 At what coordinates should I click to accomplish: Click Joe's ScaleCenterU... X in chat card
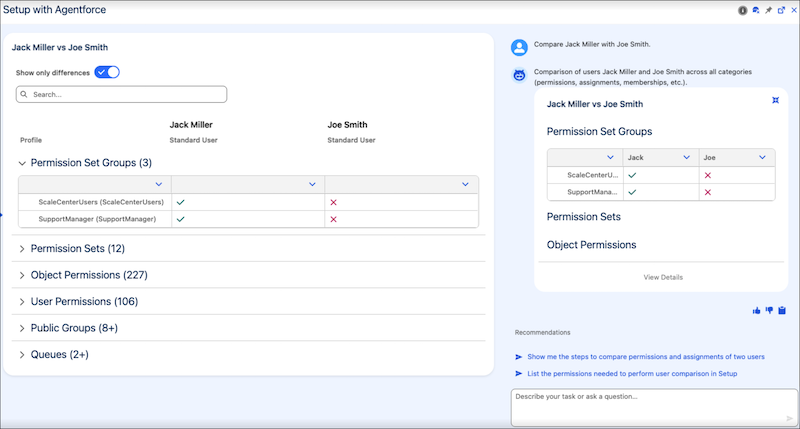coord(708,175)
